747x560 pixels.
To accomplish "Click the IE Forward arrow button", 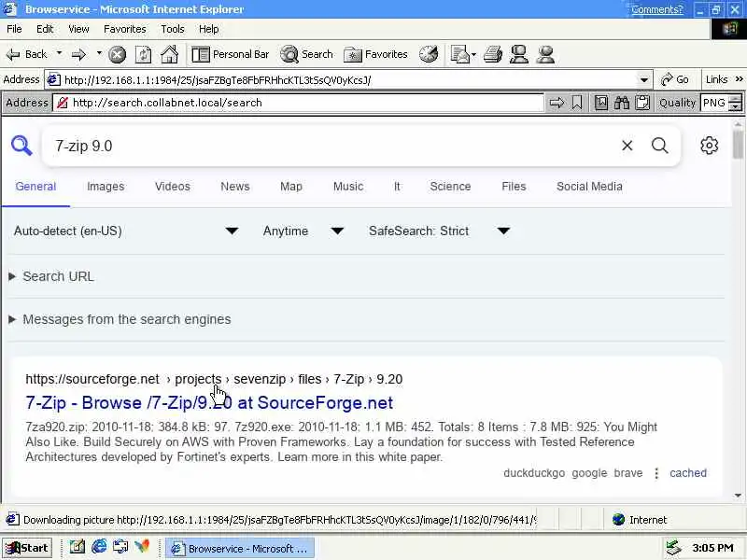I will pos(78,54).
